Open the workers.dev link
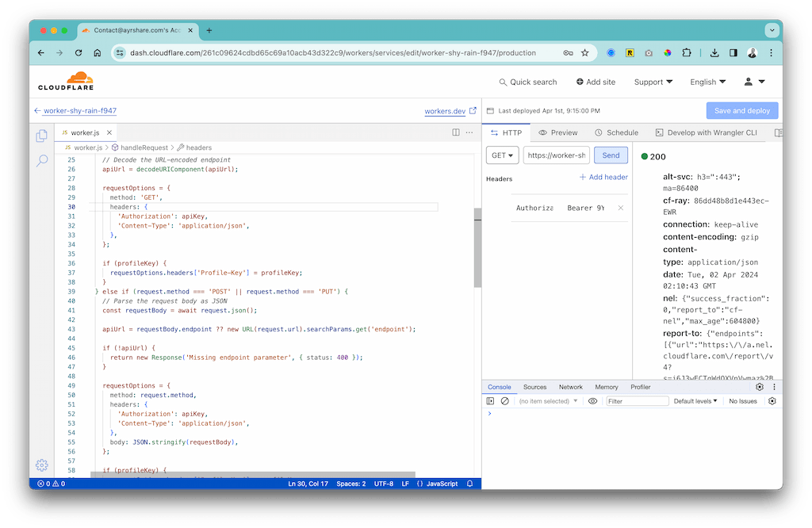The image size is (812, 528). [x=445, y=111]
